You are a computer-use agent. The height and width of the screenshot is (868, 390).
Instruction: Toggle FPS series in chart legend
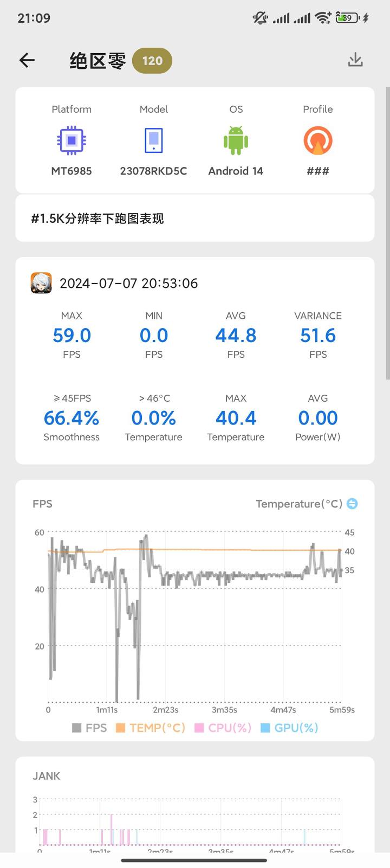[x=89, y=728]
